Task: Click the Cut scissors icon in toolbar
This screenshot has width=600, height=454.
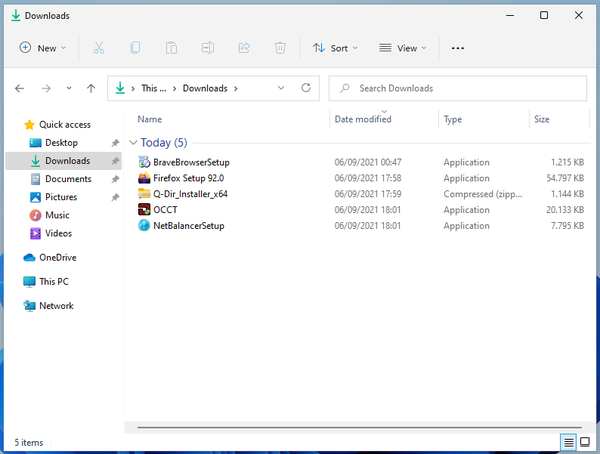Action: pyautogui.click(x=98, y=48)
